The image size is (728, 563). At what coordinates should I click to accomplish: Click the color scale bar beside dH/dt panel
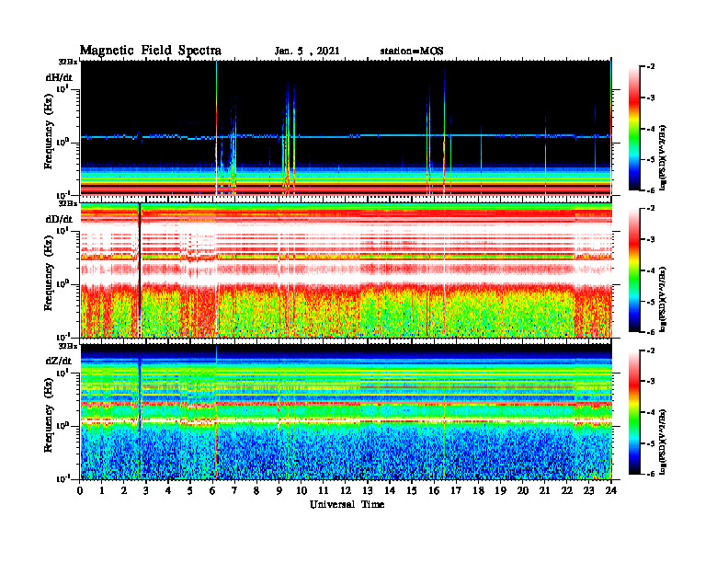633,129
